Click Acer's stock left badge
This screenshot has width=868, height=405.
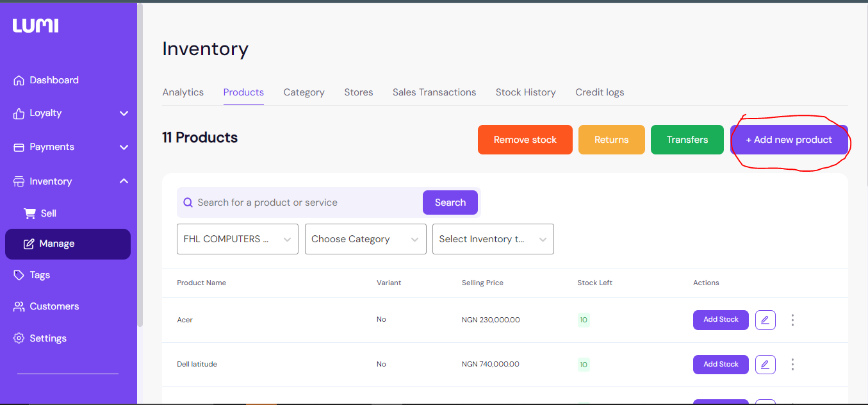tap(584, 320)
